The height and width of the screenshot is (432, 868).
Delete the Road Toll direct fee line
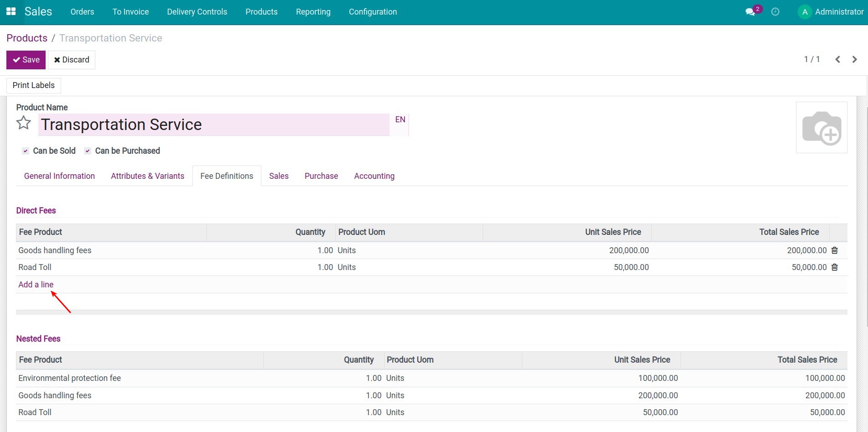834,267
